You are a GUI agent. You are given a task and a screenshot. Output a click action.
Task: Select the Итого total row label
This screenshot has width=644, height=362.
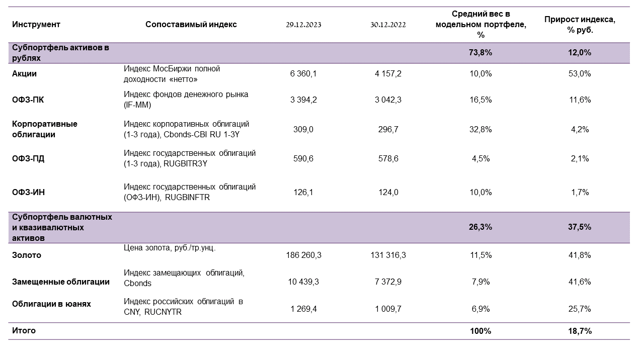pyautogui.click(x=24, y=330)
